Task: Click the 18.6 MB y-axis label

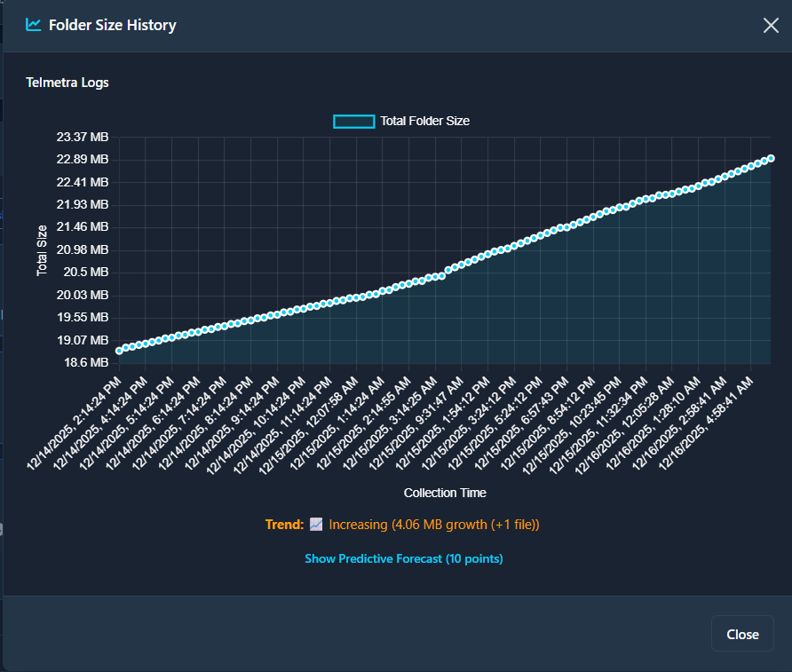Action: (x=86, y=362)
